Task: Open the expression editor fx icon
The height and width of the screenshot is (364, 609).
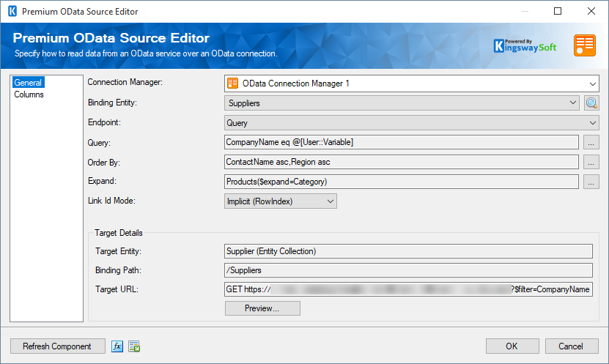Action: [117, 346]
